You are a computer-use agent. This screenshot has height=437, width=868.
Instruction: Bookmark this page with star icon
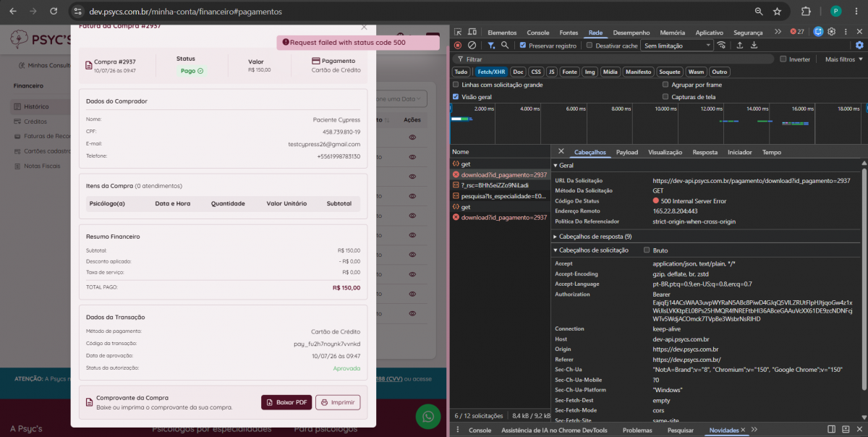point(777,12)
